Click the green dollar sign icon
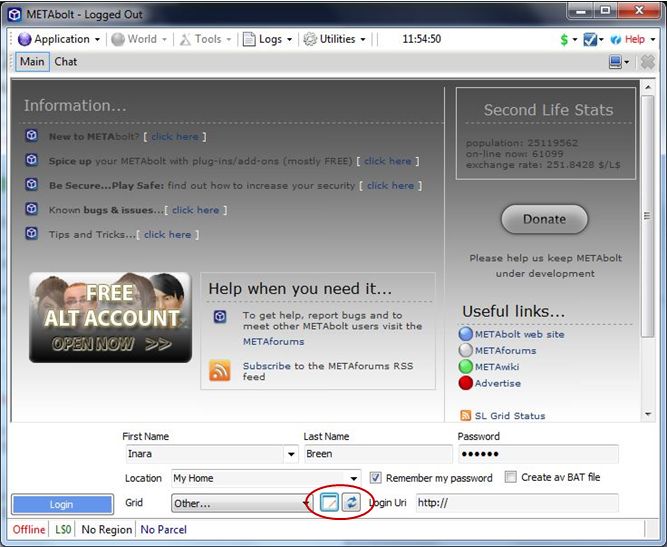Viewport: 667px width, 547px height. click(564, 39)
